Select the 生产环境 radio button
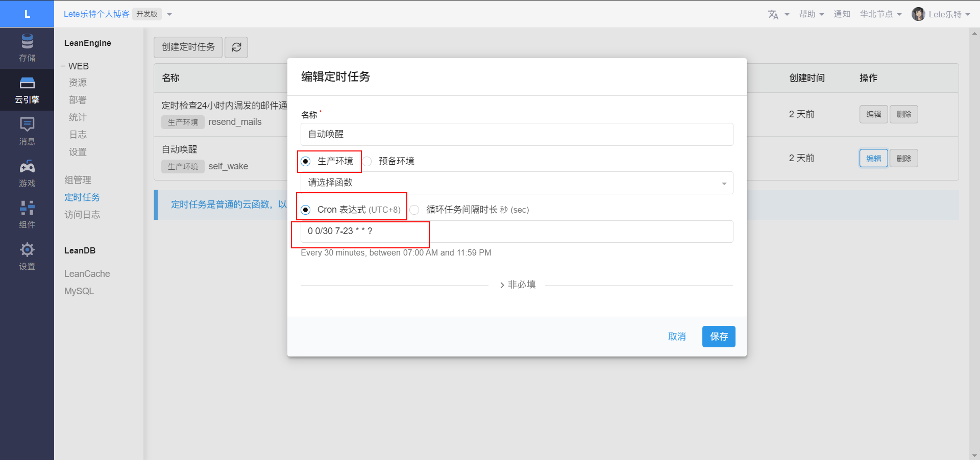Image resolution: width=980 pixels, height=460 pixels. coord(306,162)
